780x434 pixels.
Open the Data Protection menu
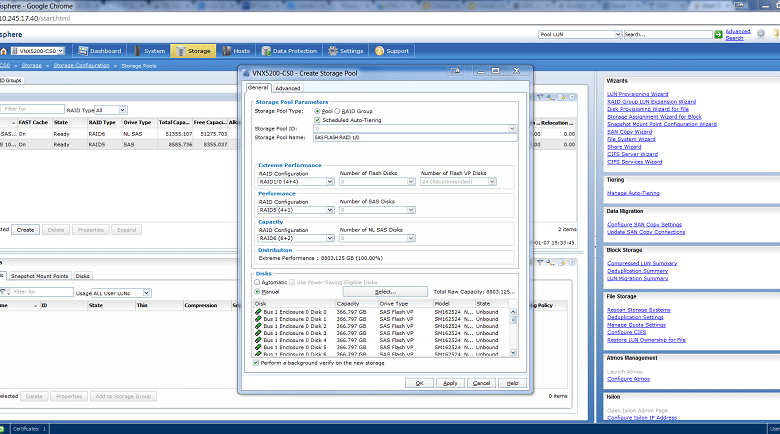(x=289, y=51)
